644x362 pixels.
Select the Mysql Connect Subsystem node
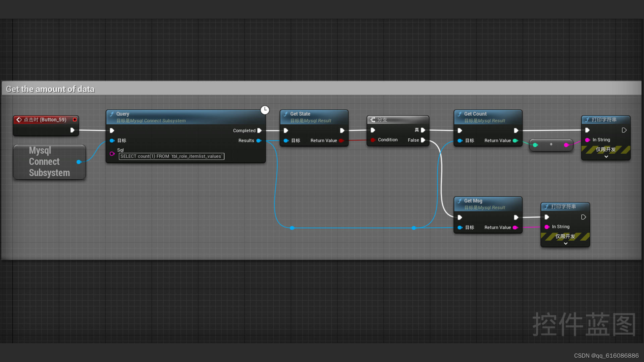click(x=47, y=162)
